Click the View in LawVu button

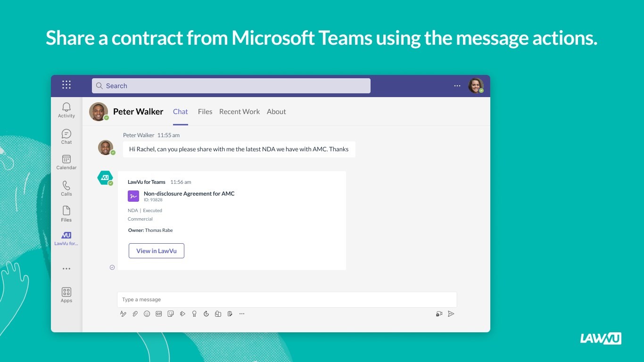157,251
